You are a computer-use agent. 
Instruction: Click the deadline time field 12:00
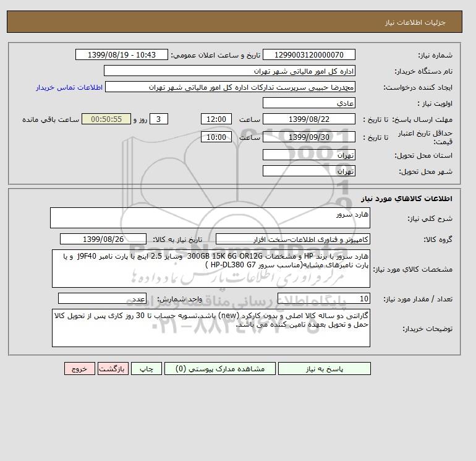(216, 119)
